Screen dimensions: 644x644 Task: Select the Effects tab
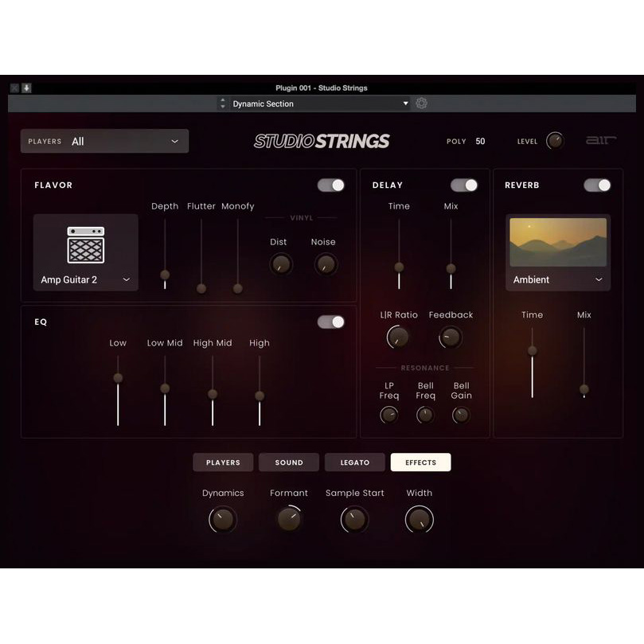click(x=420, y=463)
